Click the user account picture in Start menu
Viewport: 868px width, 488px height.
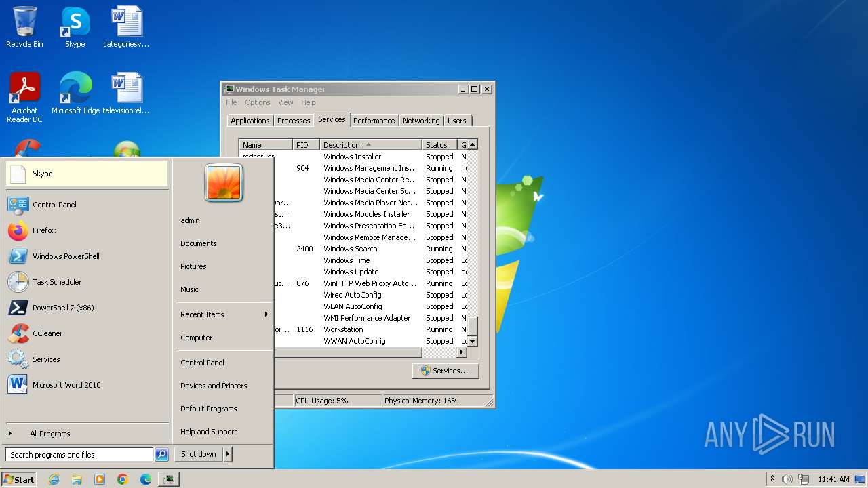click(x=224, y=182)
